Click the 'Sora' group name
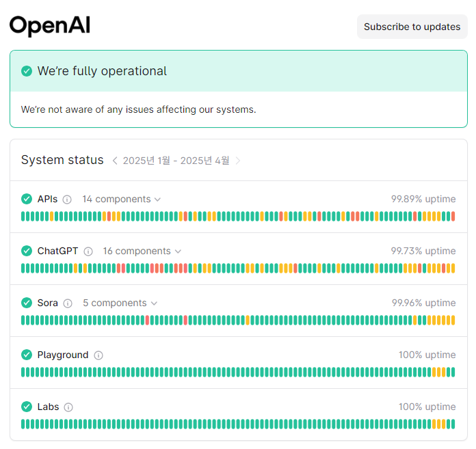 (48, 303)
